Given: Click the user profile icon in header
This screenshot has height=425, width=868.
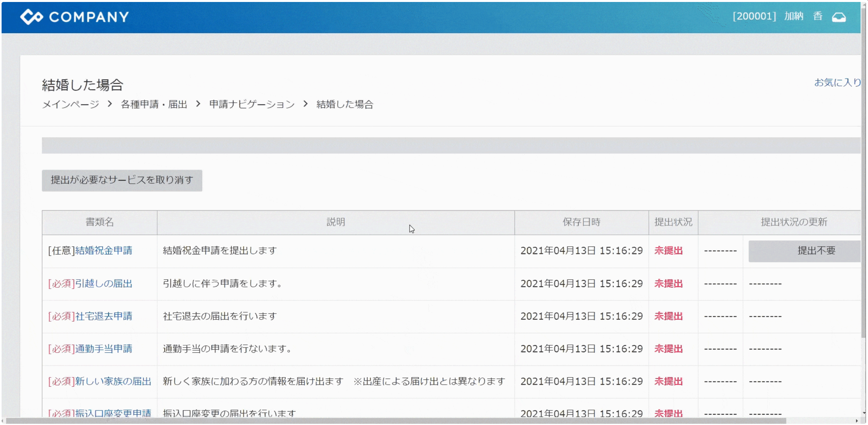Looking at the screenshot, I should 838,17.
